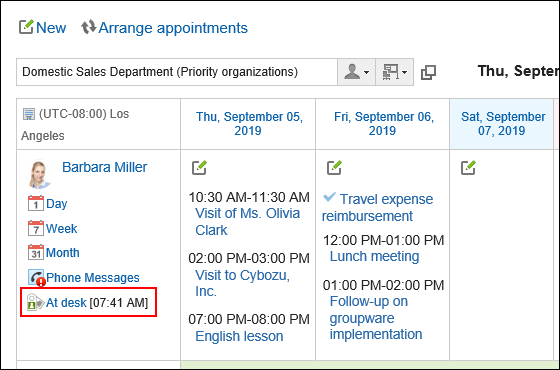This screenshot has width=560, height=370.
Task: Click the Domestic Sales Department selection field
Action: click(x=177, y=72)
